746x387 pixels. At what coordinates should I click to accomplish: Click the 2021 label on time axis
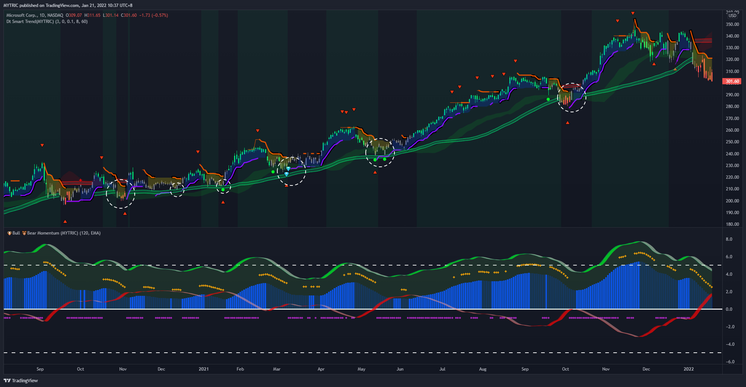204,369
